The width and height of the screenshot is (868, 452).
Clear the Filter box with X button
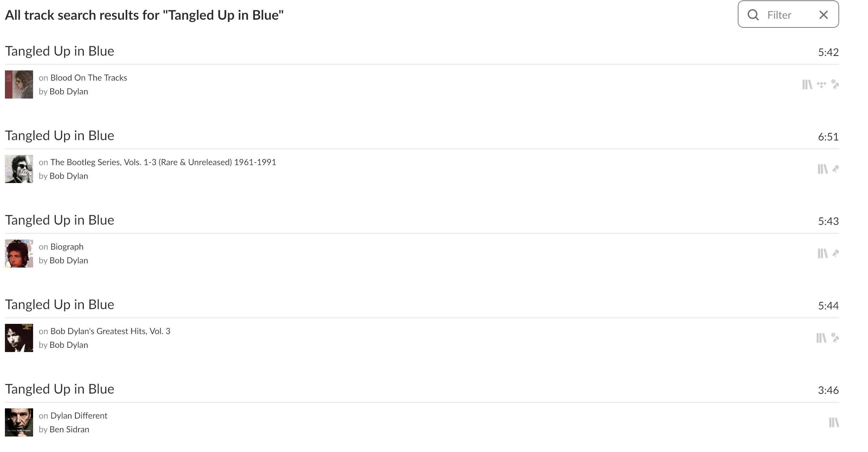click(824, 15)
